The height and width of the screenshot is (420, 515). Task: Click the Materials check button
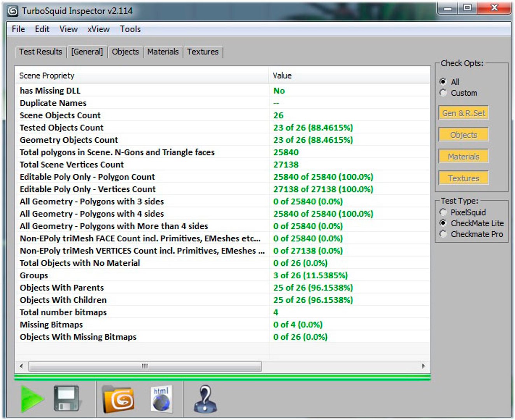click(x=464, y=157)
